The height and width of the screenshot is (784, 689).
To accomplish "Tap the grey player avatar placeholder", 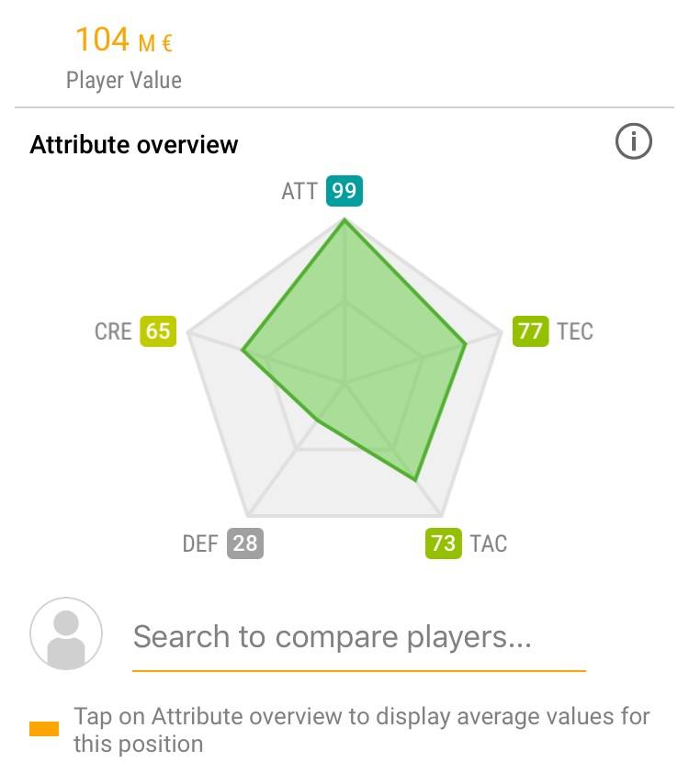I will pyautogui.click(x=66, y=633).
